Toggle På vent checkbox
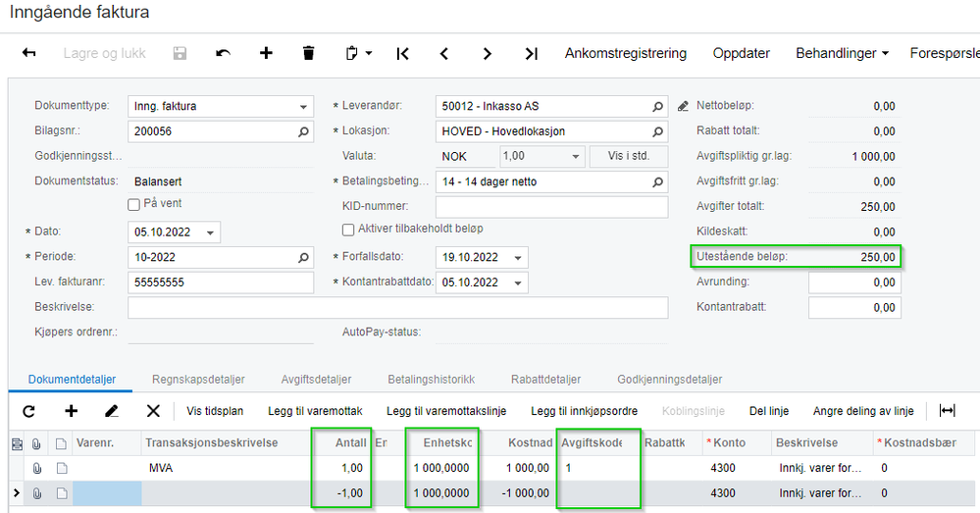Screen dimensions: 980x513 (x=133, y=204)
